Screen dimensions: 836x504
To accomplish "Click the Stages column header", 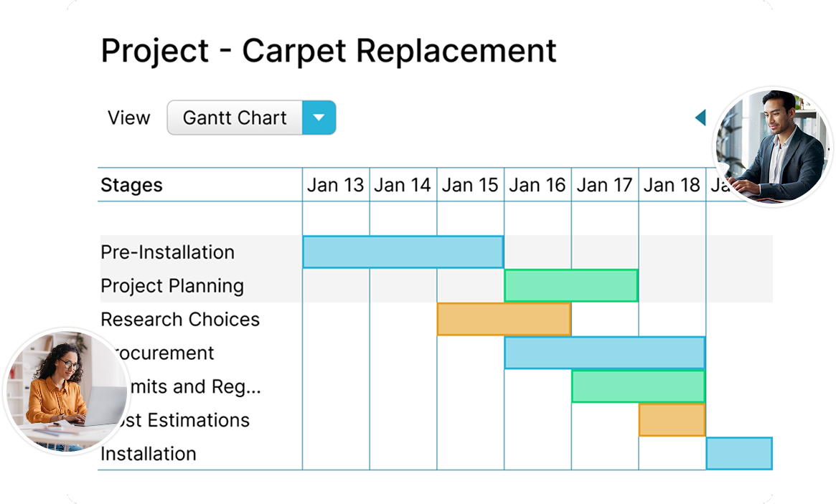I will [132, 185].
